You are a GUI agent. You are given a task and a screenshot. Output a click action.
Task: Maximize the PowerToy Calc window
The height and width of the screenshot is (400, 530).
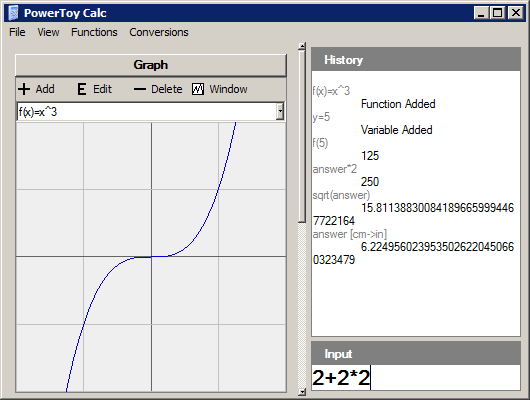498,13
